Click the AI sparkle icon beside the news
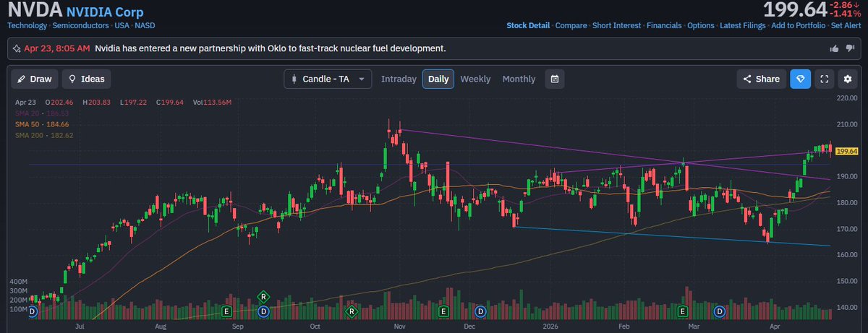The image size is (868, 333). (x=17, y=48)
